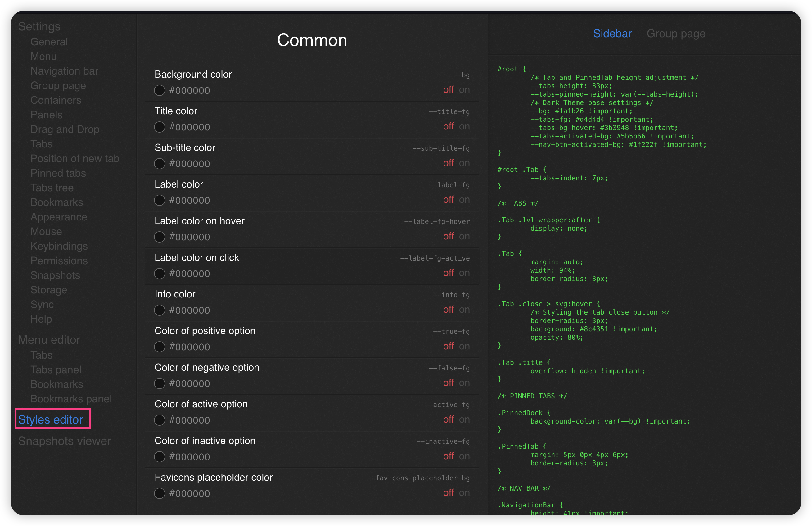Click the Favicons placeholder color swatch
The height and width of the screenshot is (526, 812).
pyautogui.click(x=159, y=493)
